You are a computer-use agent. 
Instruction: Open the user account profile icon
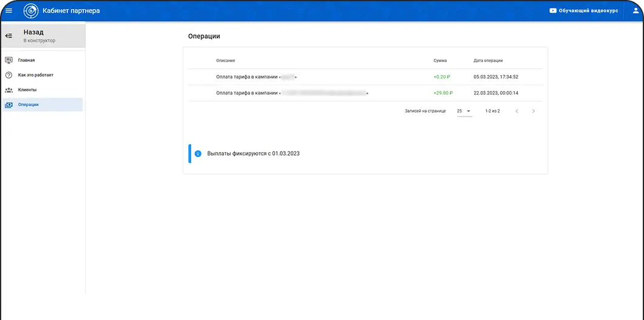(x=636, y=10)
